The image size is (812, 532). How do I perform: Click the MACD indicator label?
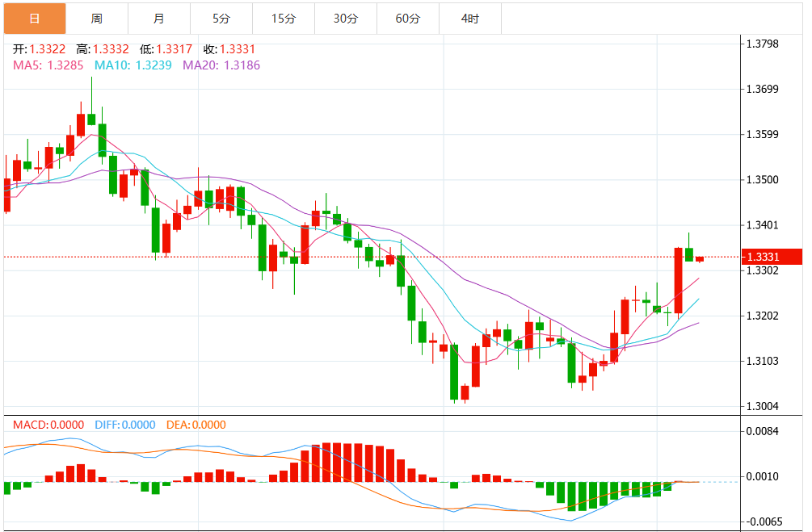click(x=44, y=425)
